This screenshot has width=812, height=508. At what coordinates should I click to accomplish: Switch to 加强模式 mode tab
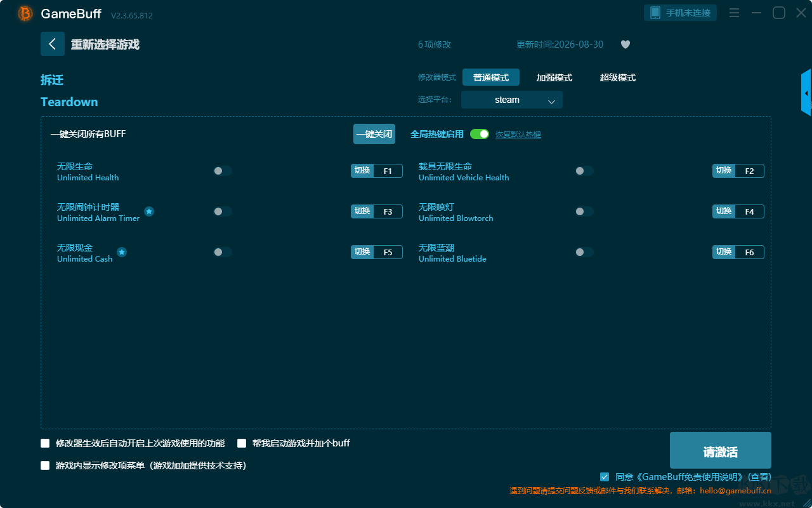point(554,77)
